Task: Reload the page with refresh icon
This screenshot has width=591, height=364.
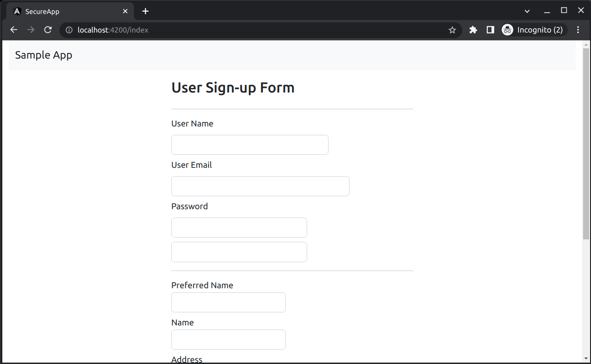Action: point(47,30)
